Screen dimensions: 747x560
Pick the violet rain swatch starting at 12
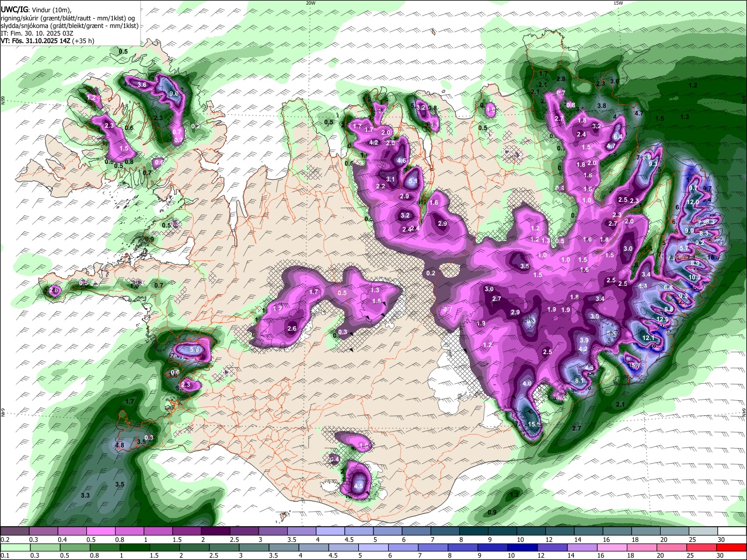pyautogui.click(x=553, y=547)
